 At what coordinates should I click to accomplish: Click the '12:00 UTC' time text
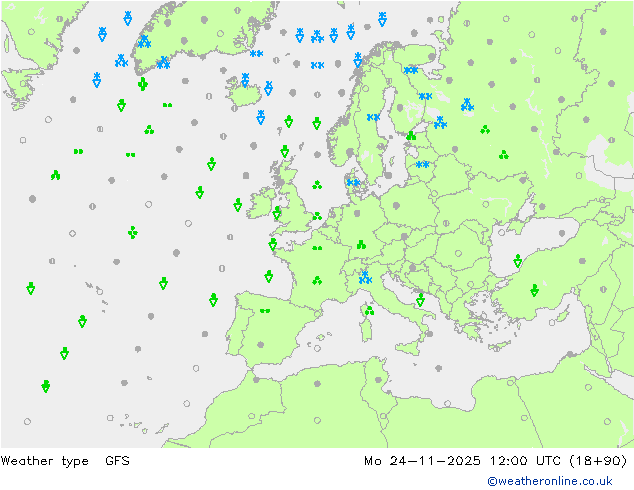tap(525, 460)
